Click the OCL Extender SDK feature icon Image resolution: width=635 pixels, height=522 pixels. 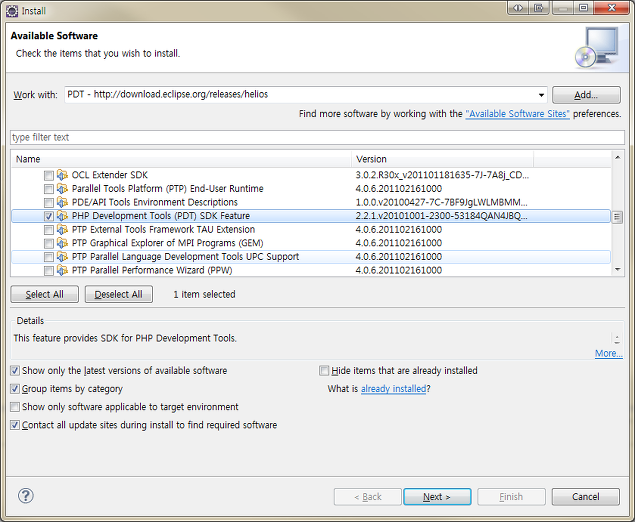62,175
